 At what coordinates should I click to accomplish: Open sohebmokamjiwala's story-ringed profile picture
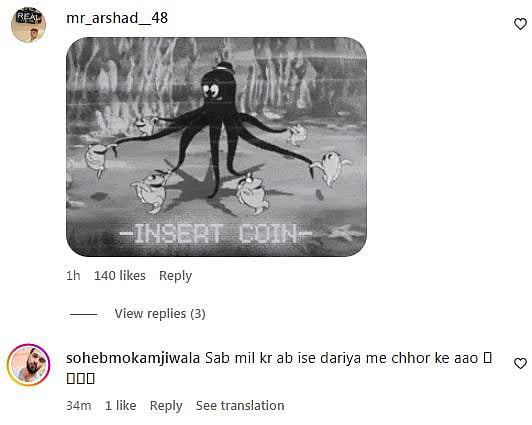tap(28, 365)
